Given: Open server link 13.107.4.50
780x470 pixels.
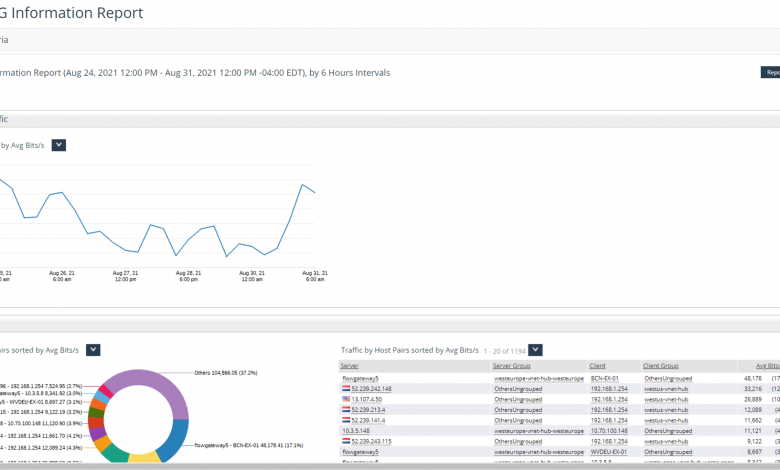Looking at the screenshot, I should pos(368,399).
